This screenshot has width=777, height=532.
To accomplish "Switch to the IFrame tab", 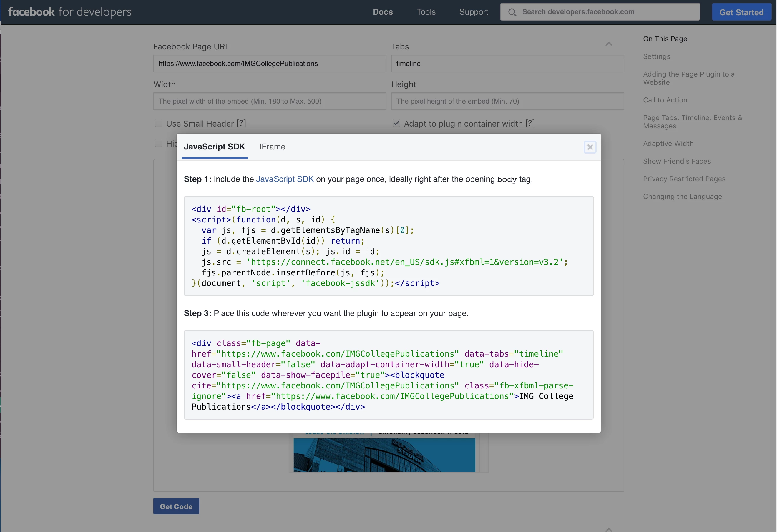I will [x=272, y=147].
